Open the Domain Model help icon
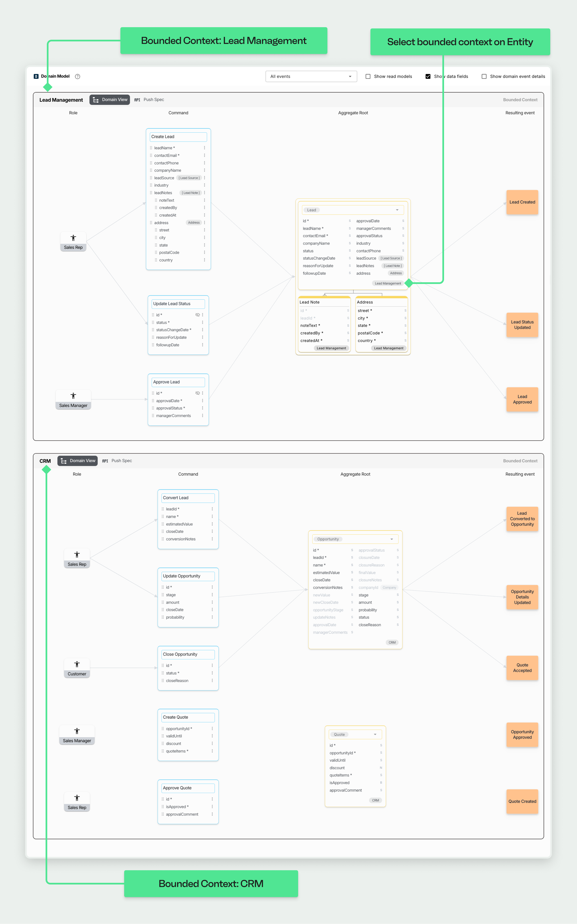This screenshot has height=924, width=577. (78, 76)
